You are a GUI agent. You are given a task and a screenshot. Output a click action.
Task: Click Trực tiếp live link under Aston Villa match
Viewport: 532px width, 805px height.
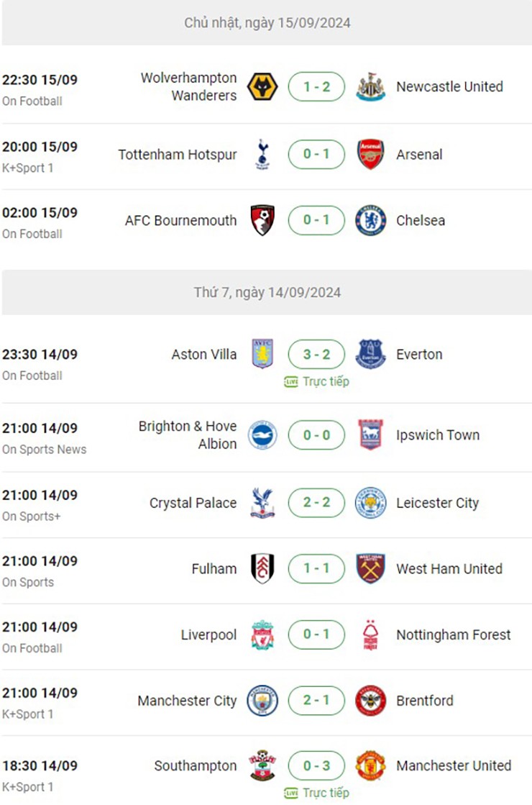coord(317,382)
